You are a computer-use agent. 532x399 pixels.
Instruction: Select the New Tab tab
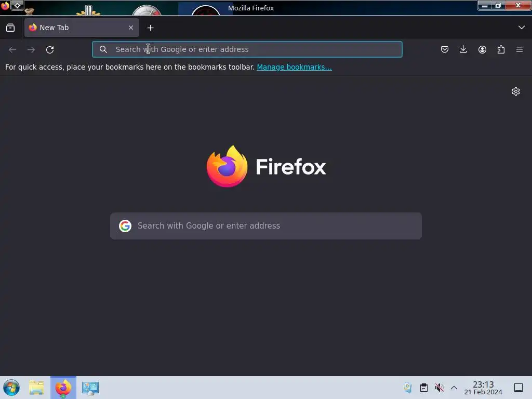[x=82, y=28]
